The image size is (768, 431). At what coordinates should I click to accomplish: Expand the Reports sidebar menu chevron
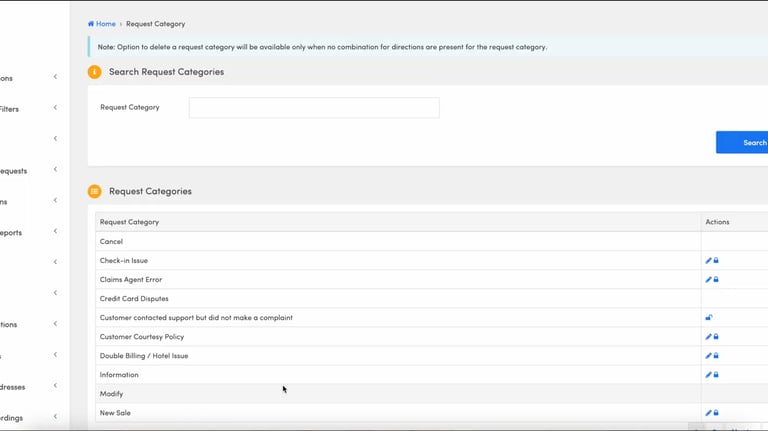[55, 232]
